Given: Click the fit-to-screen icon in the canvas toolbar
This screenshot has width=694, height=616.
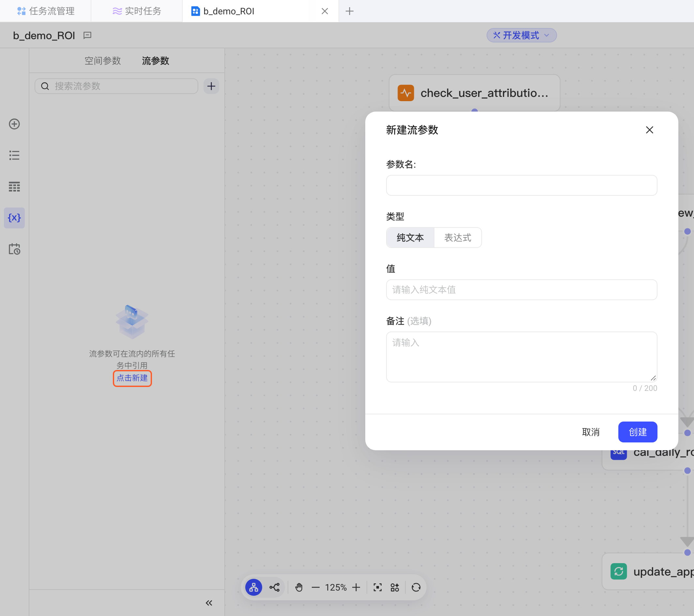Looking at the screenshot, I should click(378, 587).
